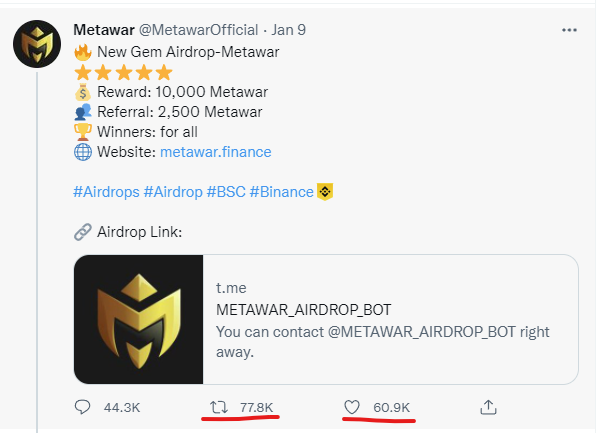Click the #Airdrop hashtag

click(x=173, y=192)
